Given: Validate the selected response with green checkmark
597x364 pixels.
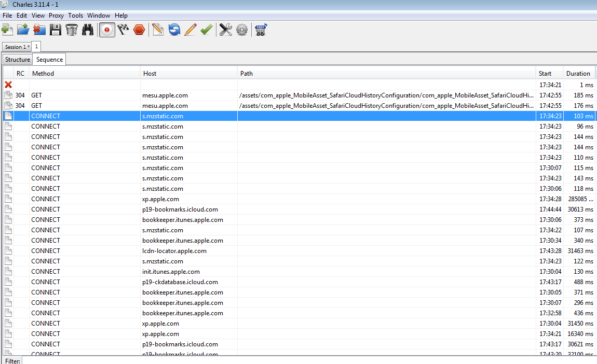Looking at the screenshot, I should pos(207,30).
